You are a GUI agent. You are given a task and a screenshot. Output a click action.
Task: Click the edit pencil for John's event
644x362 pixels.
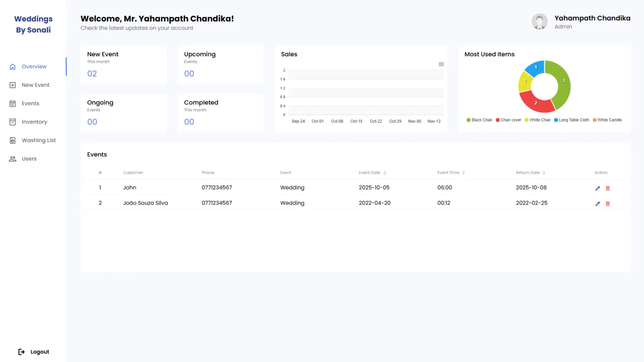pyautogui.click(x=598, y=188)
